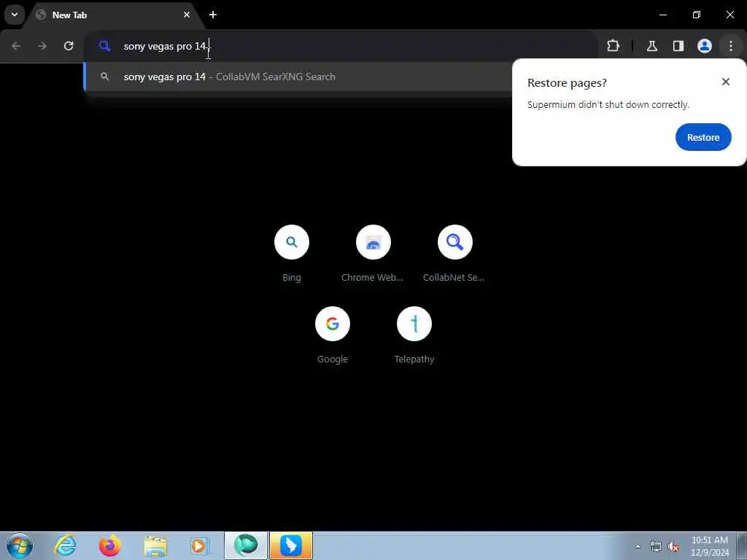Viewport: 747px width, 560px height.
Task: Close the browser window
Action: (x=729, y=15)
